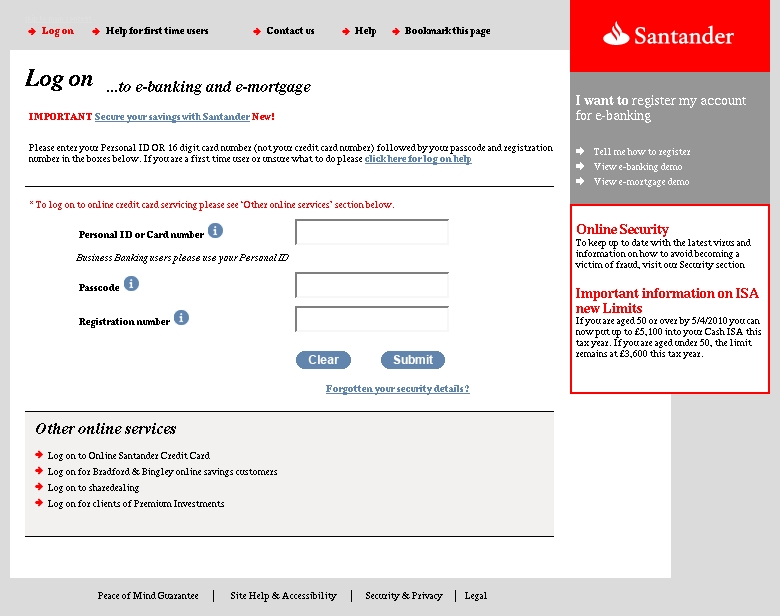780x616 pixels.
Task: Click the red arrow beside Online Santander Credit Card
Action: pyautogui.click(x=39, y=454)
